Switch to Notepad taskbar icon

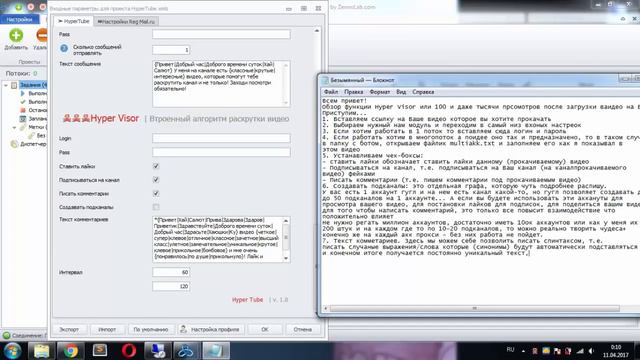coord(216,351)
